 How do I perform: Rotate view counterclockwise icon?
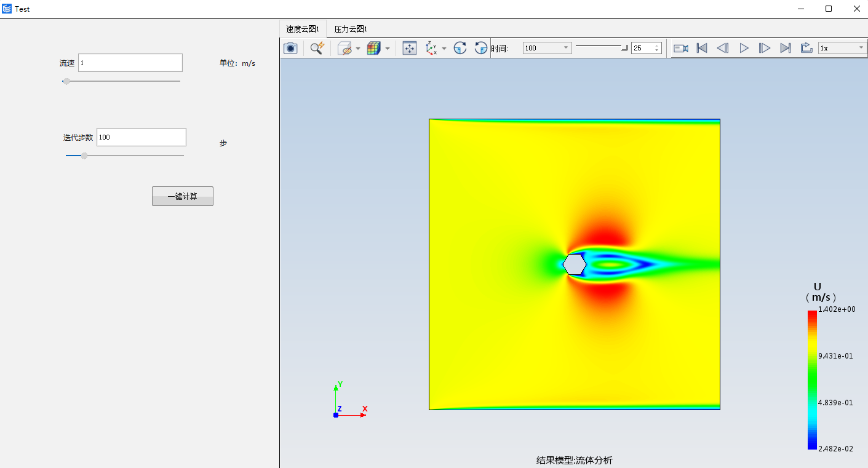click(481, 48)
